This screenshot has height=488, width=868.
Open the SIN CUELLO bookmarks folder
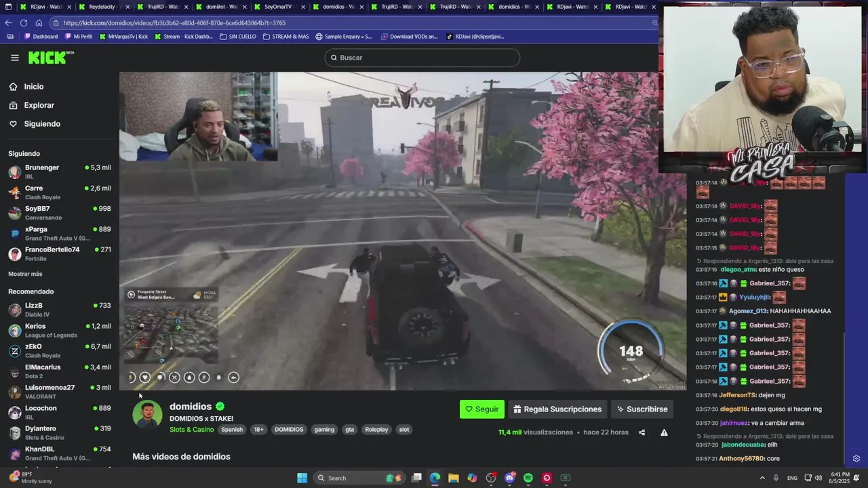click(238, 37)
